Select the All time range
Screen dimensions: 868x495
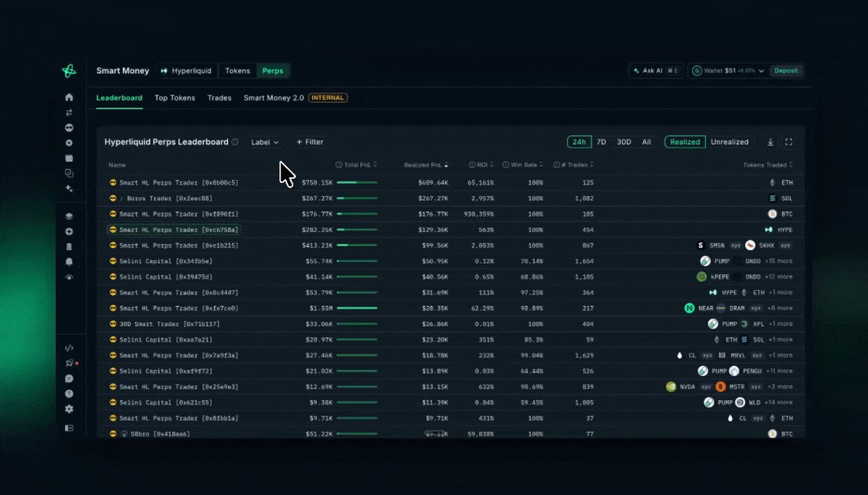tap(647, 142)
